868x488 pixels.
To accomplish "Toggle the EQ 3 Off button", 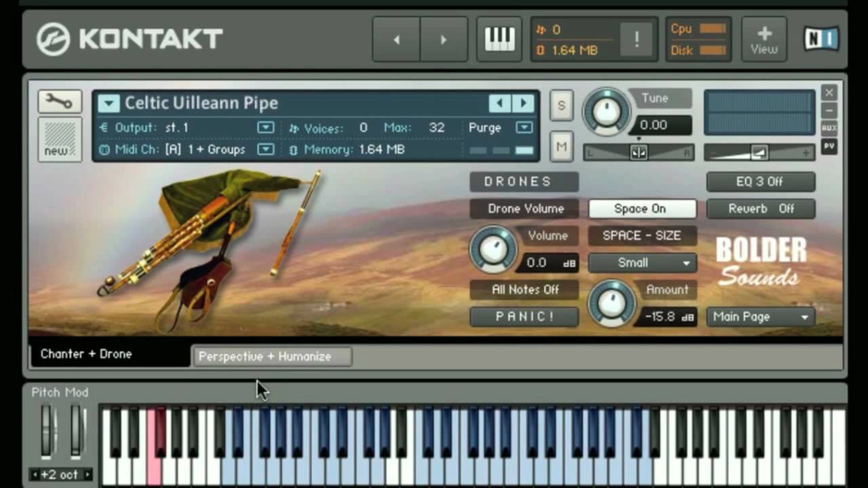I will click(x=760, y=182).
